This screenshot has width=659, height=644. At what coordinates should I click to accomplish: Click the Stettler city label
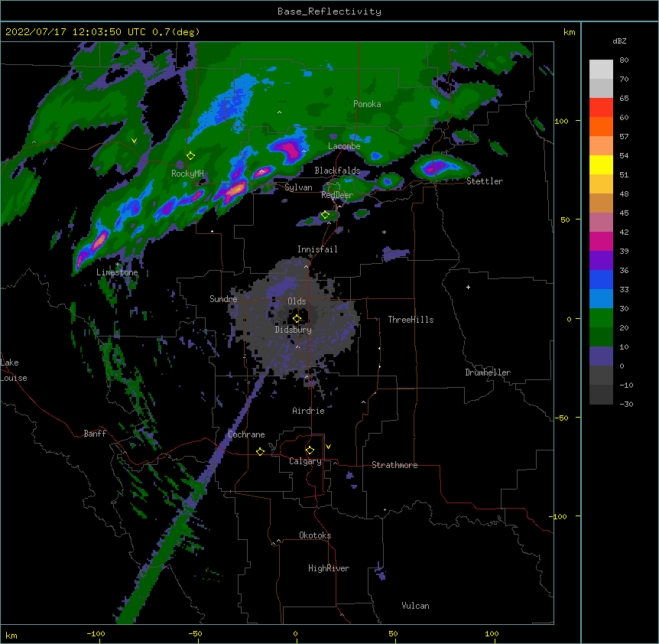pos(485,181)
